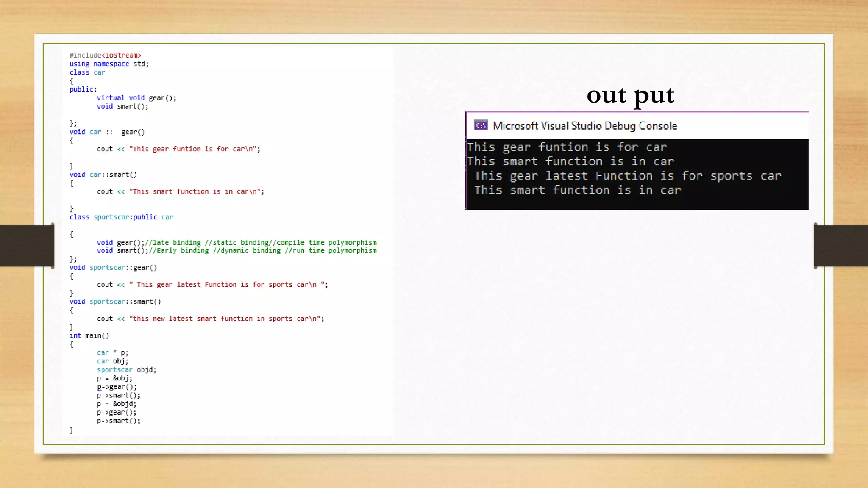
Task: Click the first console output line
Action: (x=567, y=147)
